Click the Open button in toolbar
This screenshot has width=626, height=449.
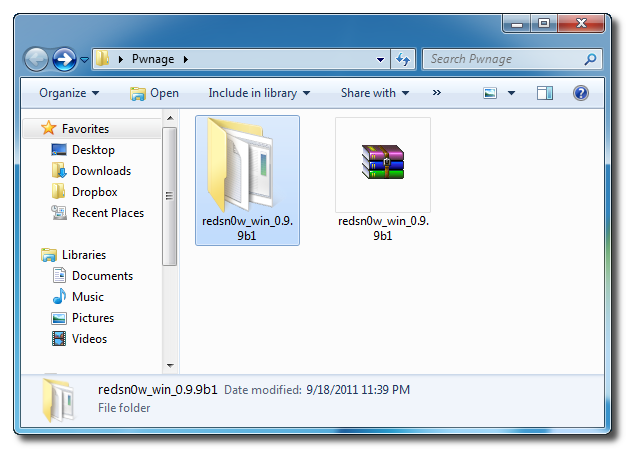pyautogui.click(x=155, y=93)
